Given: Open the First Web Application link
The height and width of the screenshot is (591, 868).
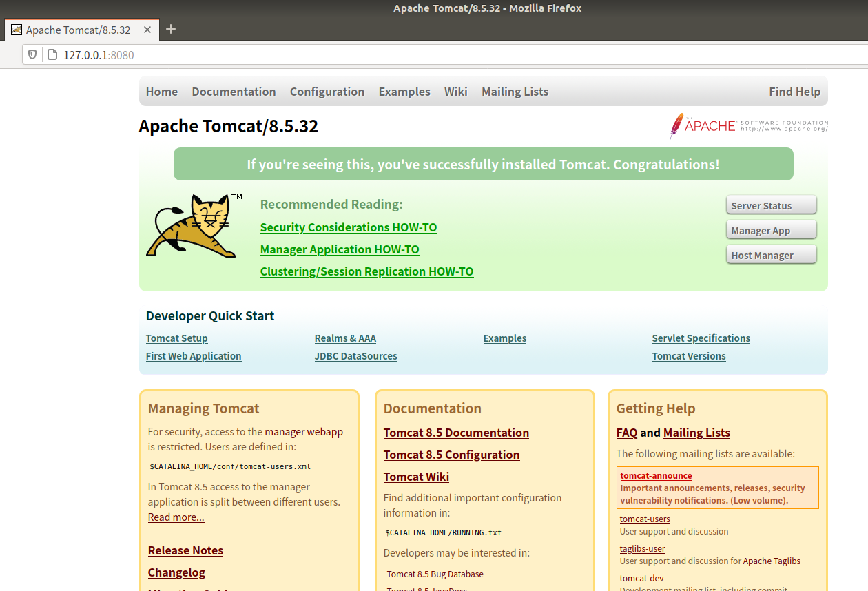Looking at the screenshot, I should (x=194, y=356).
